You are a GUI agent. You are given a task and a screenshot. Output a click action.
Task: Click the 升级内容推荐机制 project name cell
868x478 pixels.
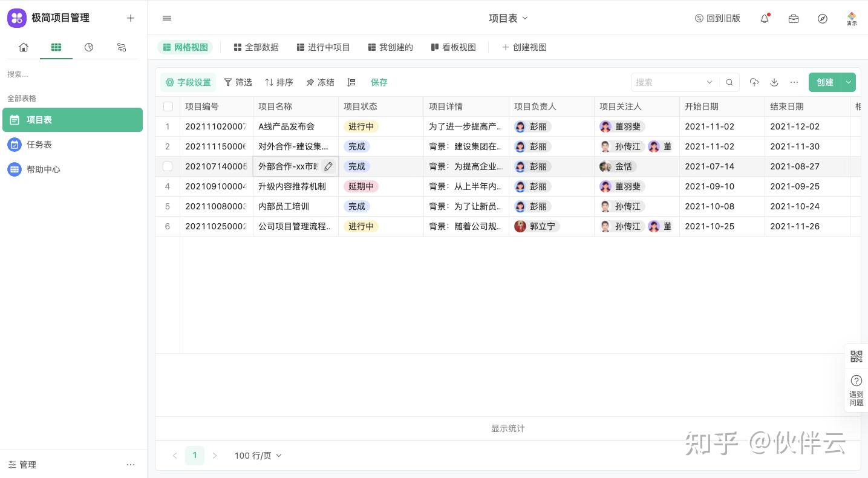296,186
